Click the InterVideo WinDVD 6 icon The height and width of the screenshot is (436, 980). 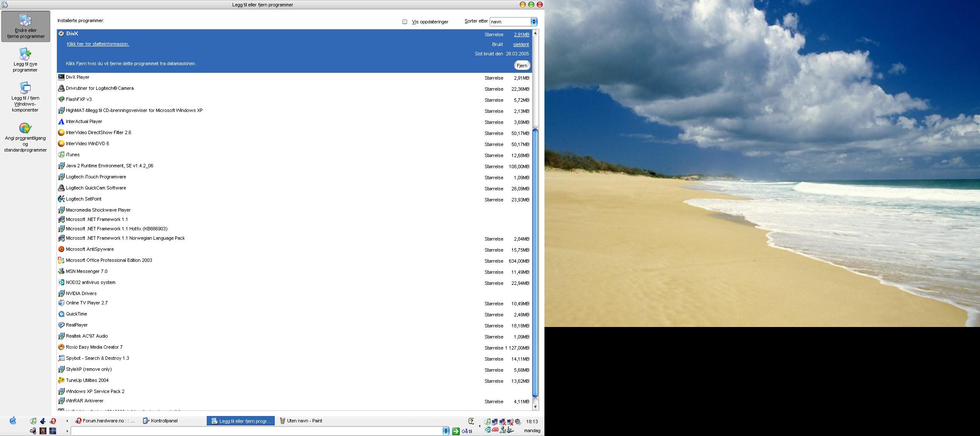pyautogui.click(x=61, y=143)
